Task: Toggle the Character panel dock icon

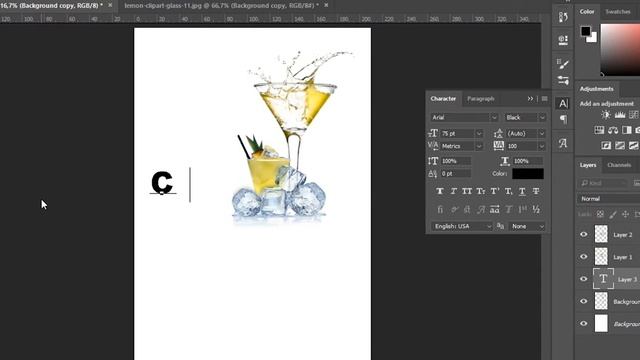Action: click(x=563, y=103)
